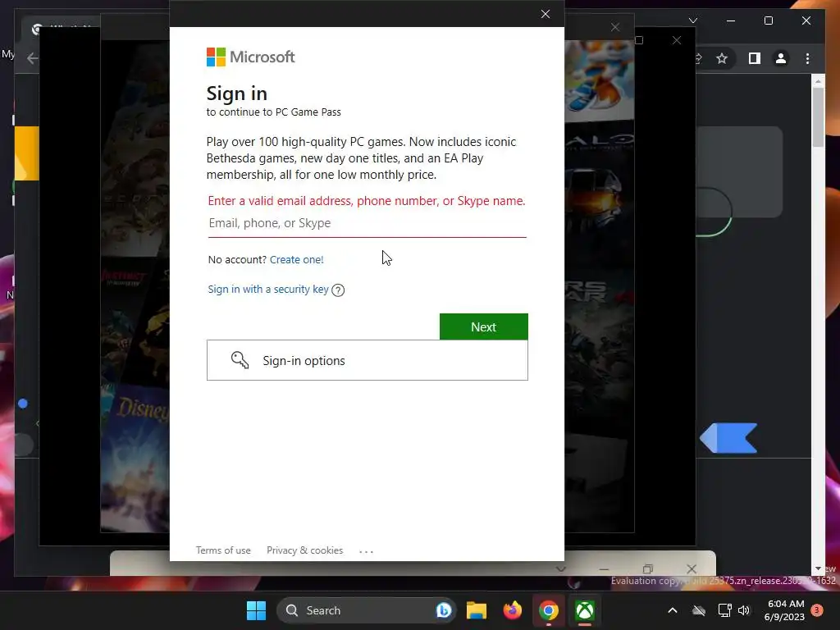Focus the Email, phone, or Skype field
Screen dimensions: 840x630
(x=367, y=223)
